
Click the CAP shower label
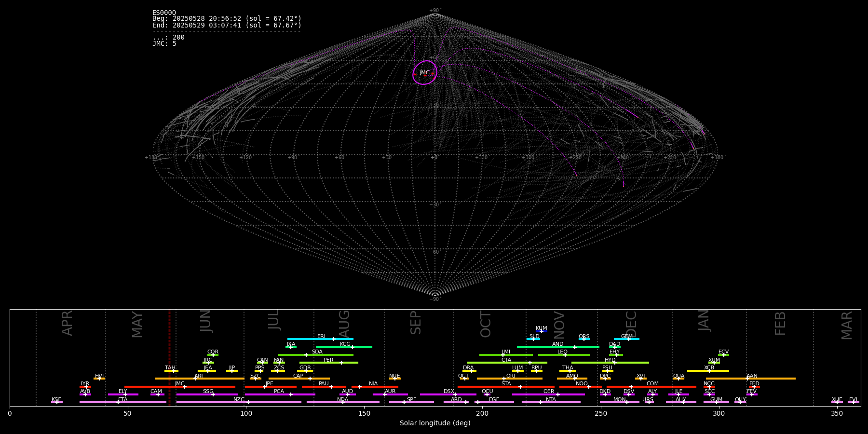point(298,376)
